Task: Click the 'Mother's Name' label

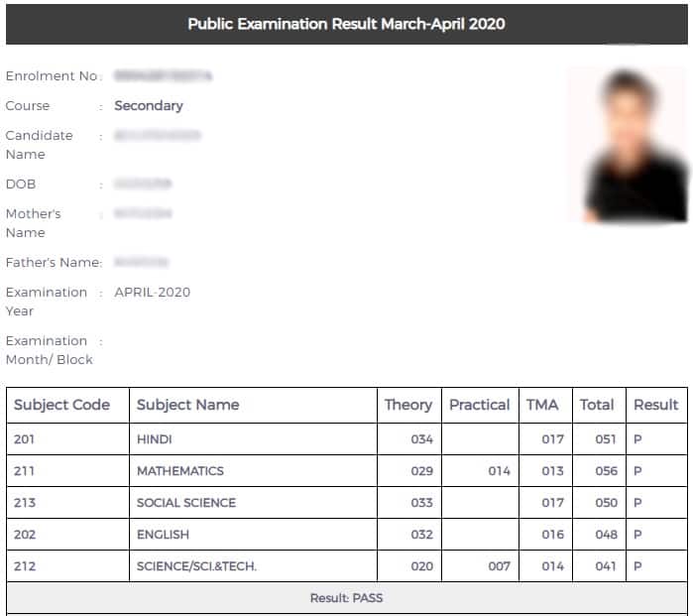Action: pyautogui.click(x=33, y=223)
